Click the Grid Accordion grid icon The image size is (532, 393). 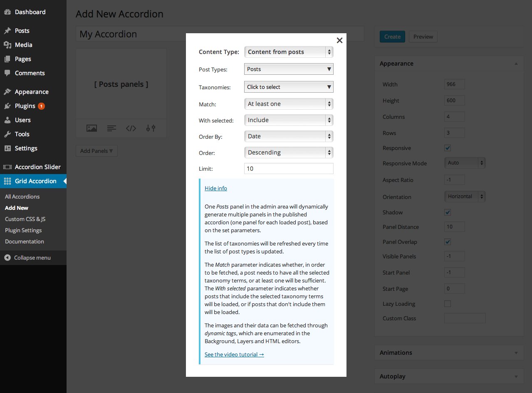tap(7, 181)
